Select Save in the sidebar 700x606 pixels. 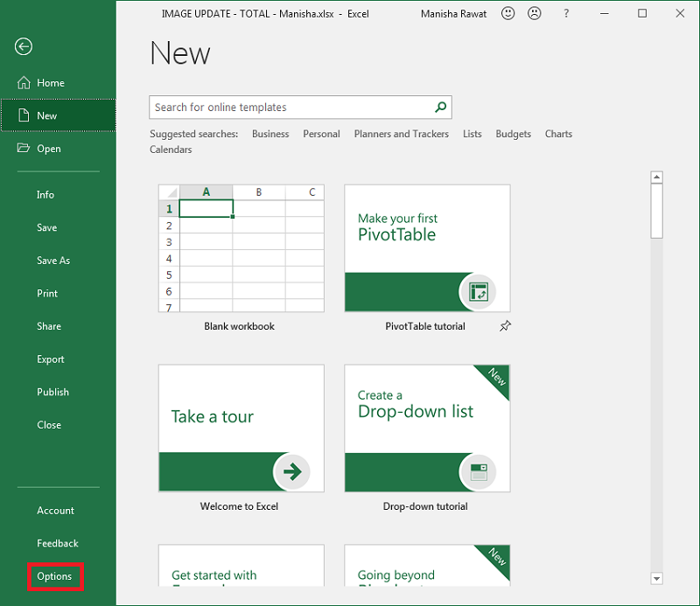47,227
